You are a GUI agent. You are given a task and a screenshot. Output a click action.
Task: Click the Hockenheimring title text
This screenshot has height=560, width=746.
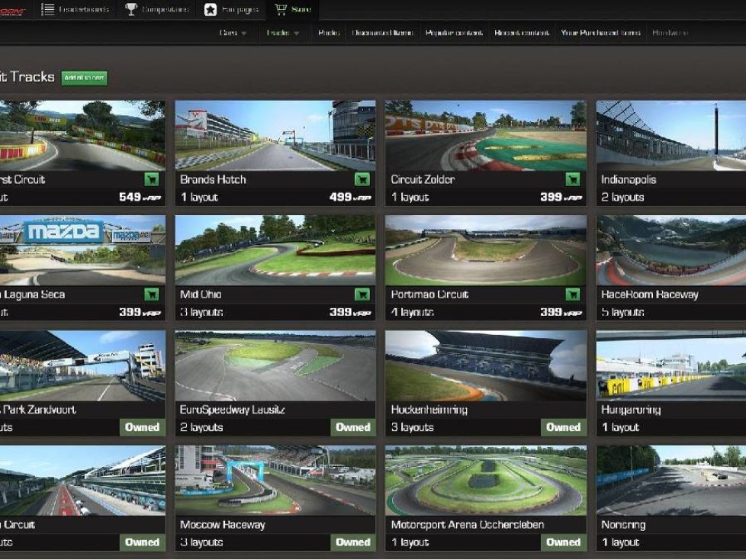(x=429, y=410)
